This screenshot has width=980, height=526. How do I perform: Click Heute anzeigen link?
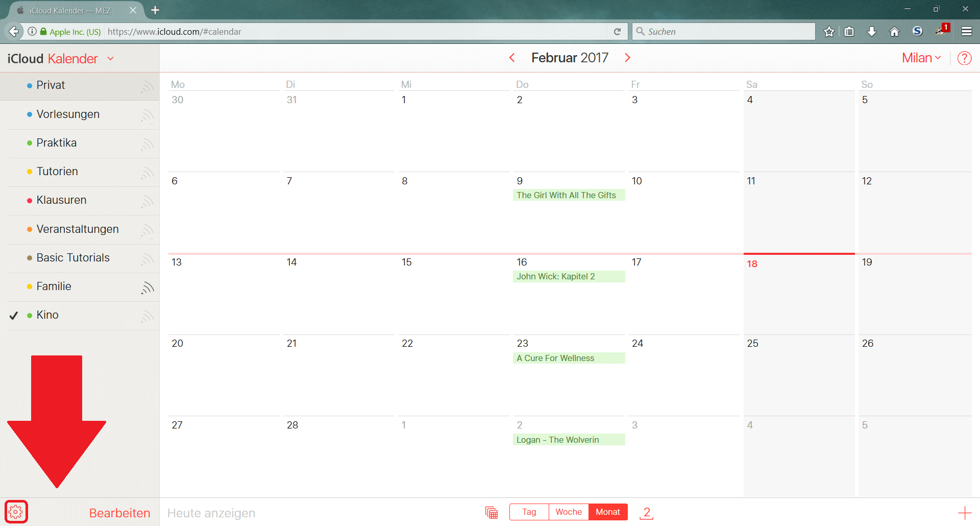point(211,513)
